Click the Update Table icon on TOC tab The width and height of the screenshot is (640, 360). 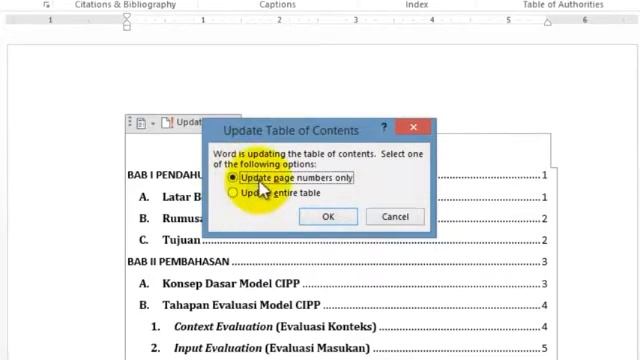167,122
